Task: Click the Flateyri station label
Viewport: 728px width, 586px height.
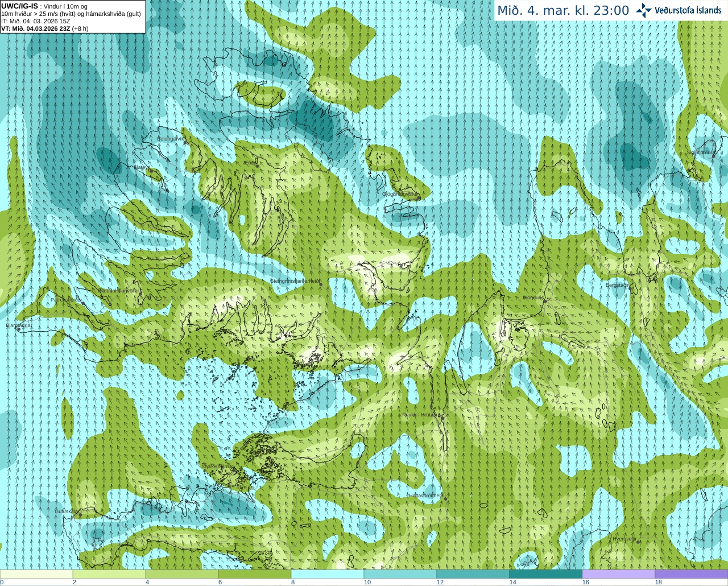Action: tap(142, 167)
